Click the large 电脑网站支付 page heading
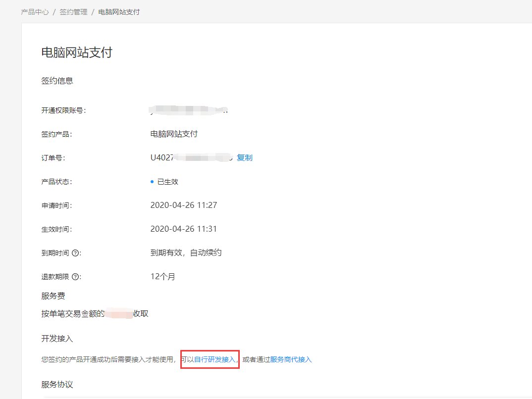The height and width of the screenshot is (399, 532). pyautogui.click(x=77, y=52)
